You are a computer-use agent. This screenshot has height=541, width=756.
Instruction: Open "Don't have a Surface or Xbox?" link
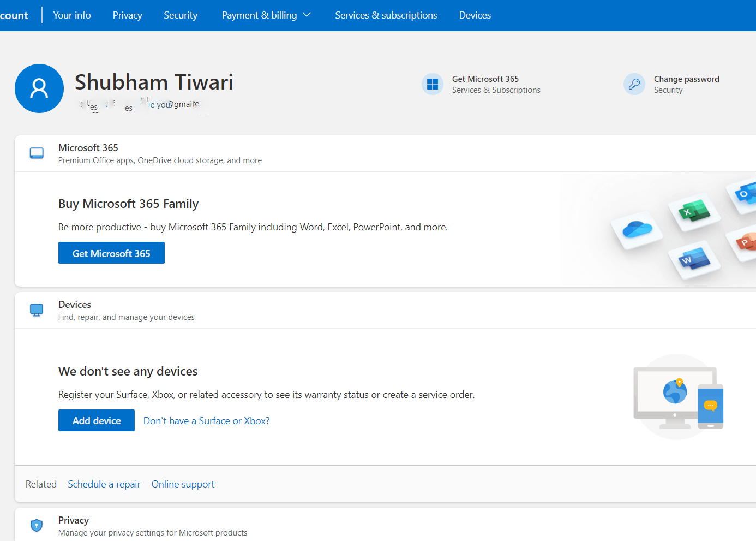(206, 421)
